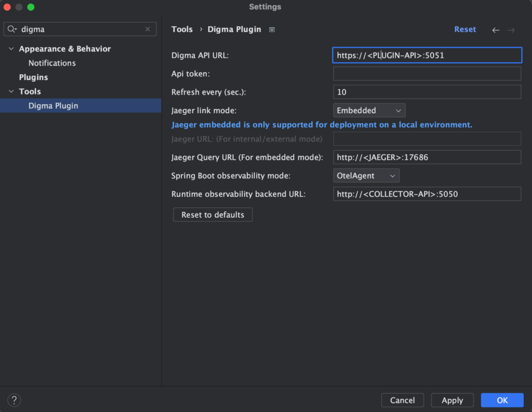
Task: Go back with the left arrow
Action: (x=495, y=30)
